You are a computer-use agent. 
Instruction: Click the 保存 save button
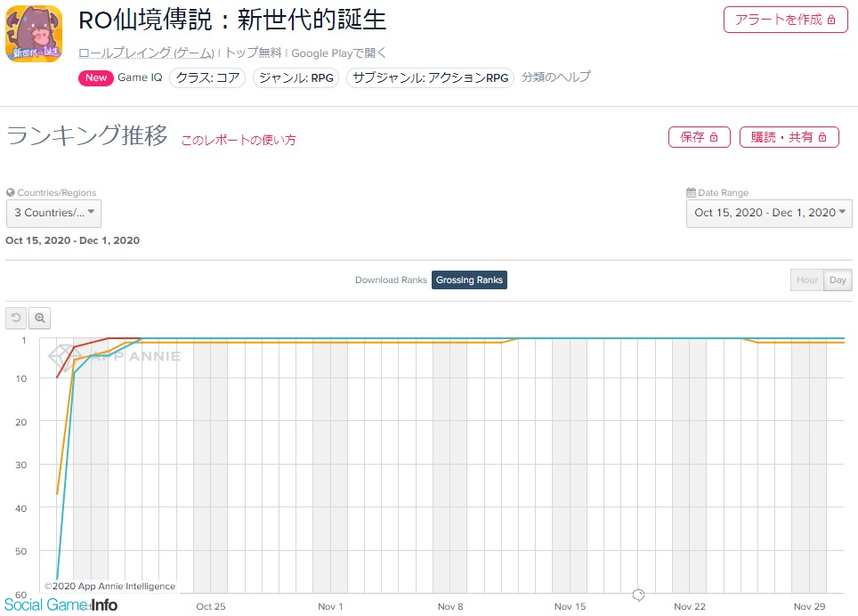point(700,137)
